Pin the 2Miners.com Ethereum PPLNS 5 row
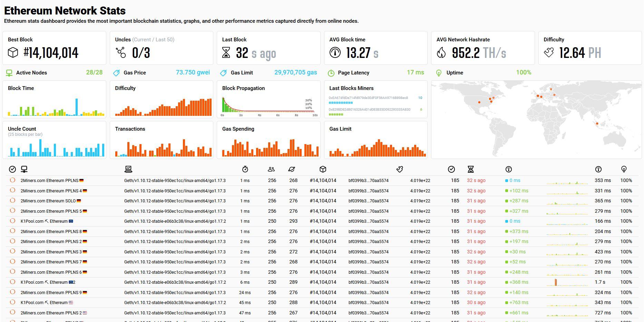Screen dimensions: 644x322 click(12, 211)
